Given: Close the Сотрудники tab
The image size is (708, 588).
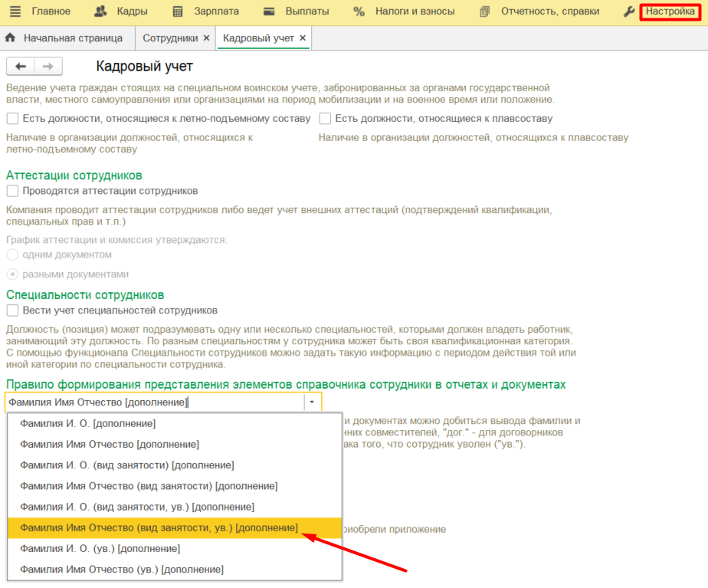Looking at the screenshot, I should (206, 38).
